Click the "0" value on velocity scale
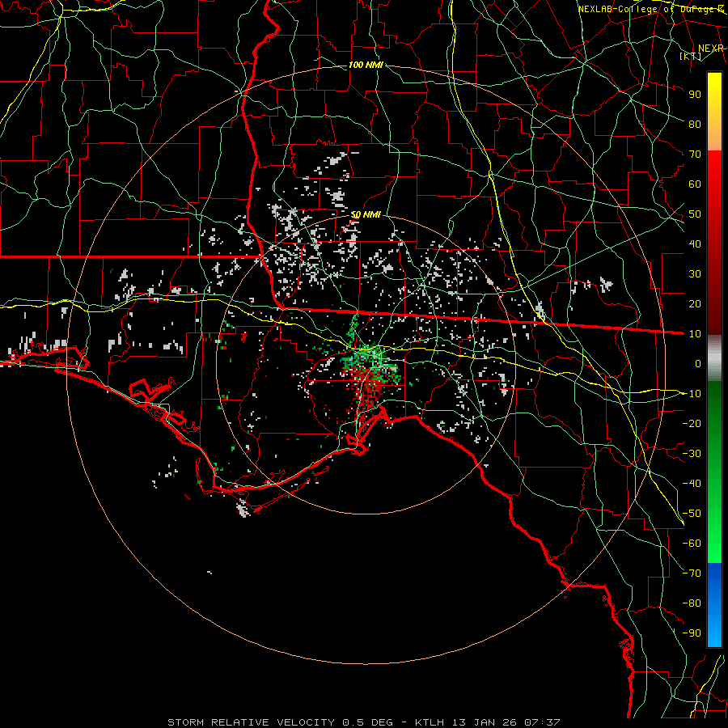Viewport: 728px width, 728px height. (698, 363)
